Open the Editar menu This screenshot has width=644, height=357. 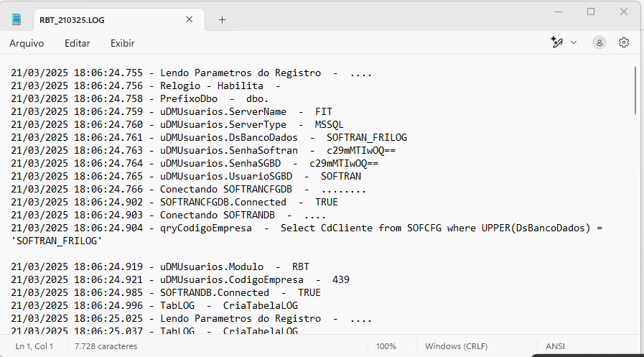78,43
